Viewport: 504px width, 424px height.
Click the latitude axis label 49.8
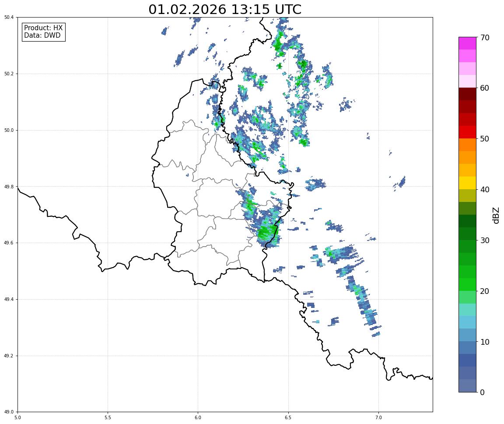click(x=9, y=187)
